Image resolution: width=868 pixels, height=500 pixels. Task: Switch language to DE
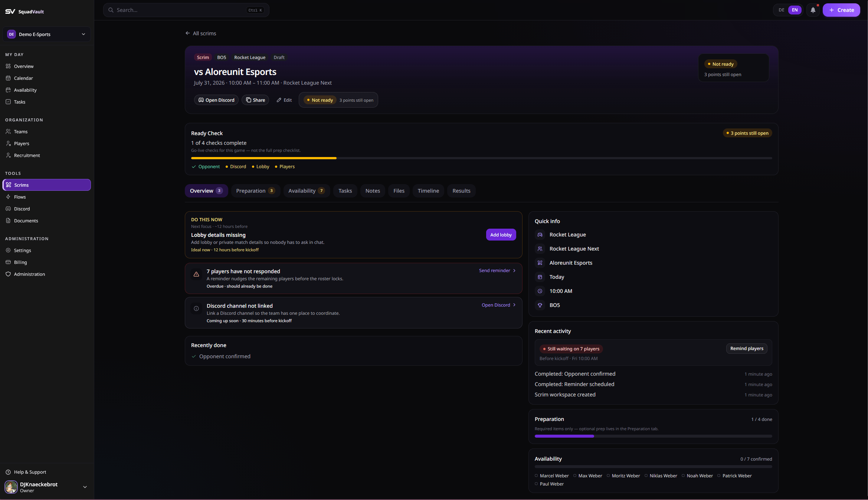coord(782,10)
